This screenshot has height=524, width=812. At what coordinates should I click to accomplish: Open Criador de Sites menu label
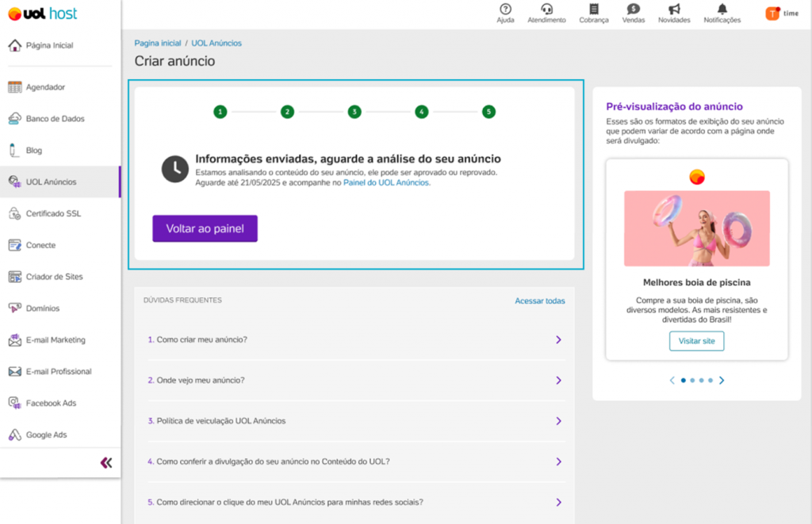point(55,277)
